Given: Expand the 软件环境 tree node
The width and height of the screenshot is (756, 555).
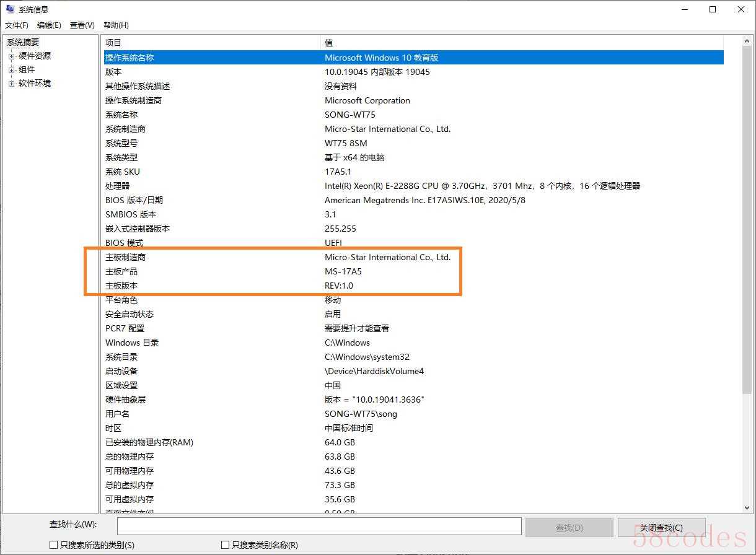Looking at the screenshot, I should (x=11, y=84).
